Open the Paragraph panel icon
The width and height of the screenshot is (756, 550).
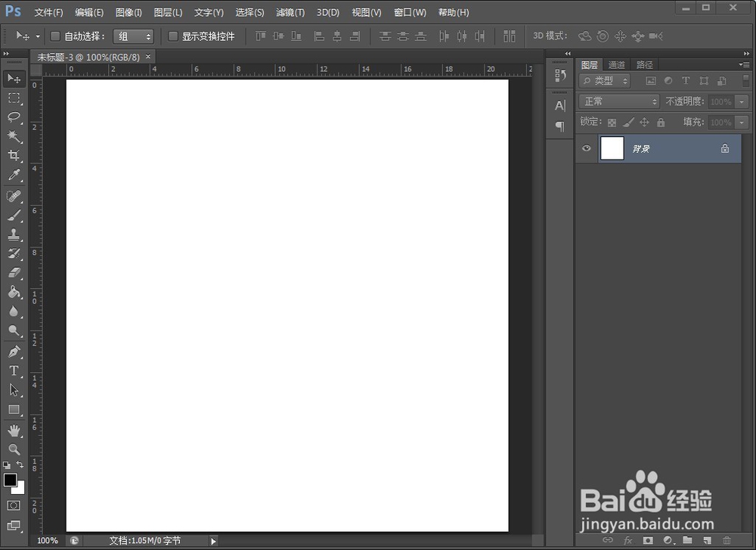[x=559, y=126]
